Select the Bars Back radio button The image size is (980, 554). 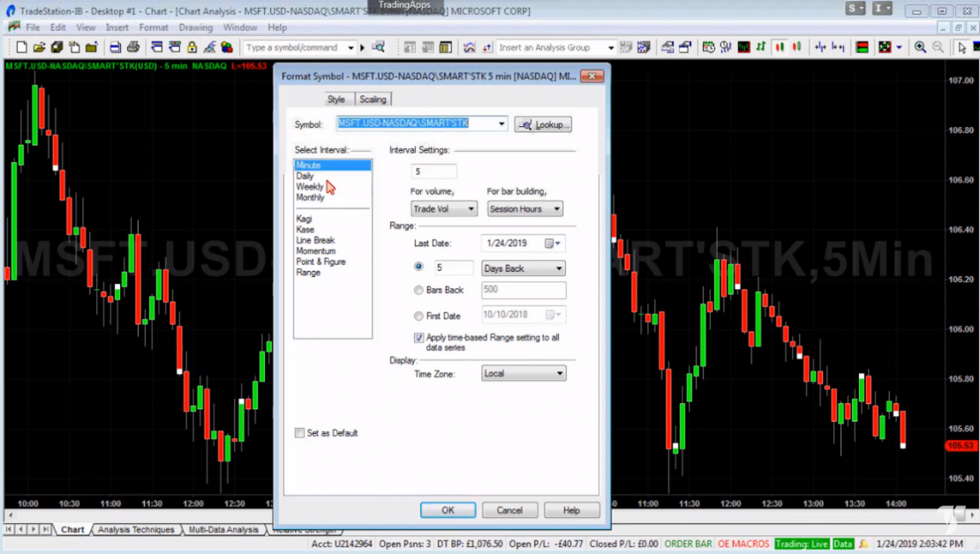(x=418, y=290)
